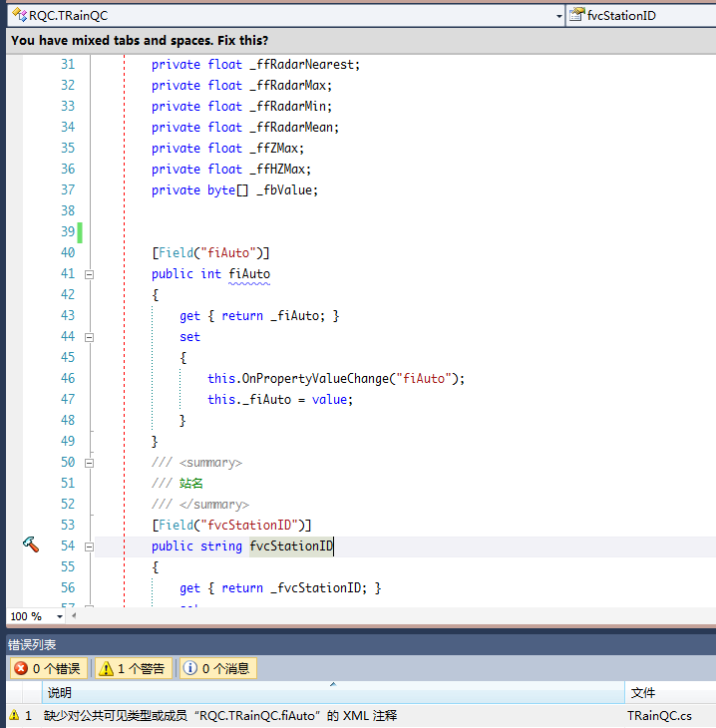
Task: Toggle the 0 个消息 messages filter
Action: coord(217,668)
